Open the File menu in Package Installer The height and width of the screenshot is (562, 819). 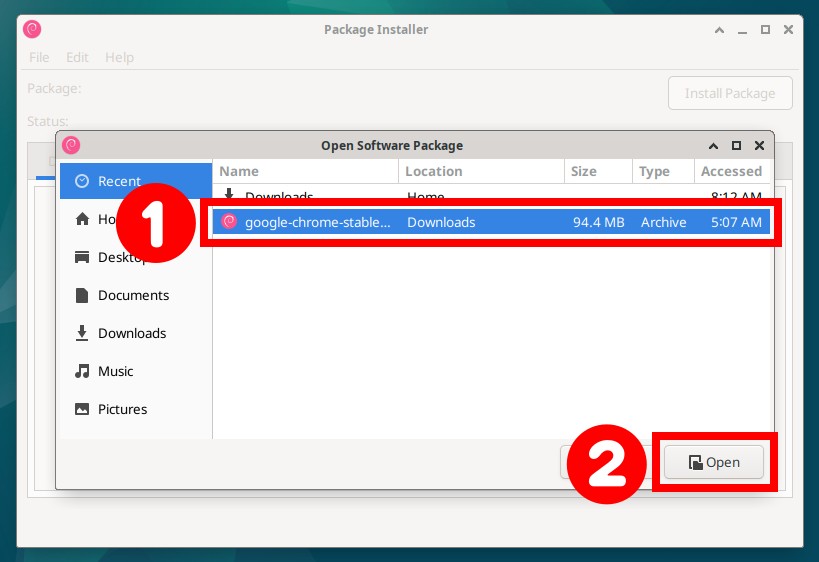(x=39, y=57)
